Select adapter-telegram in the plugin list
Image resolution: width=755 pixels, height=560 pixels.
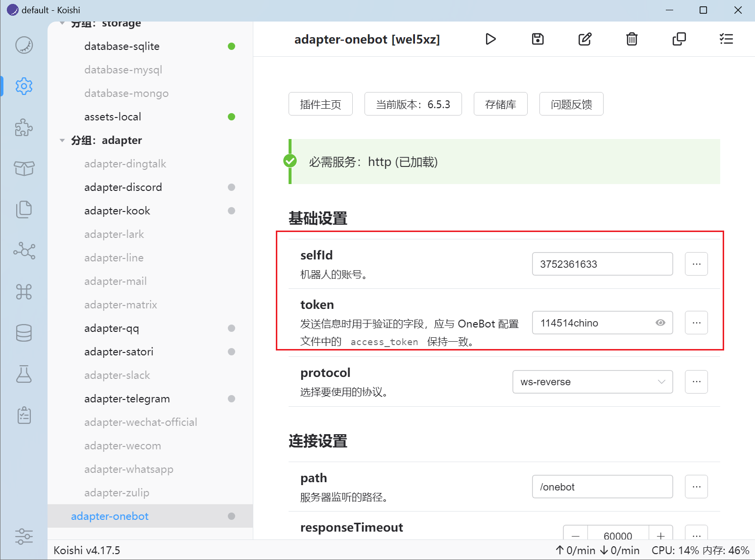150,398
